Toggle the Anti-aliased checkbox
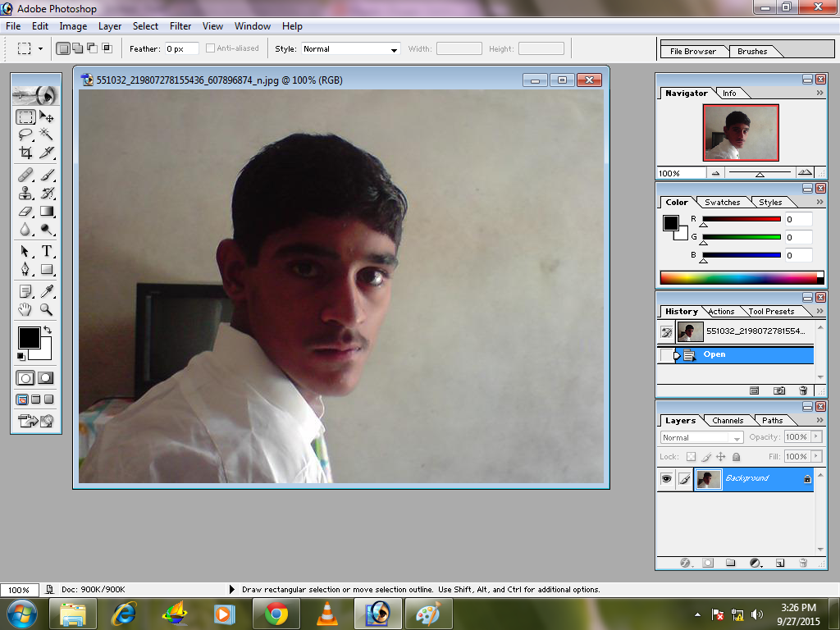The image size is (840, 630). point(211,48)
